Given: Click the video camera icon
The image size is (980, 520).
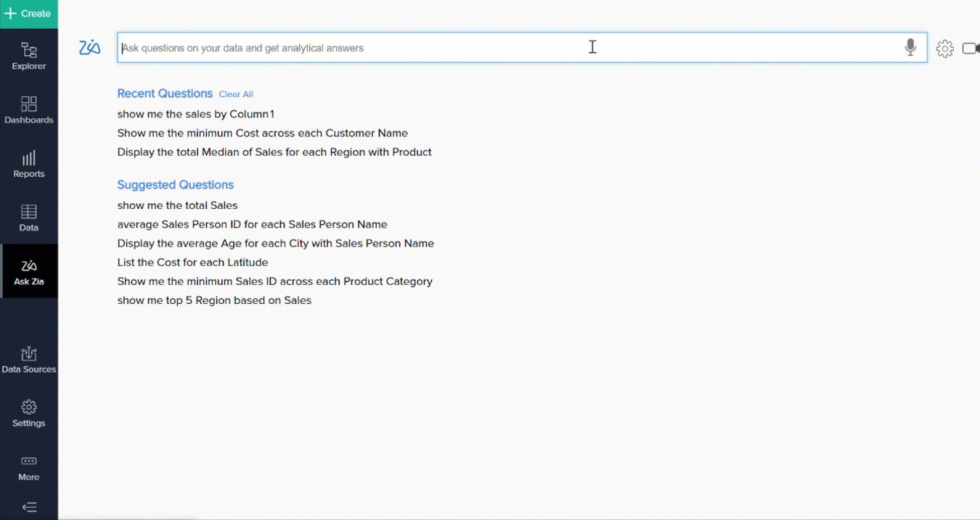Looking at the screenshot, I should tap(971, 49).
